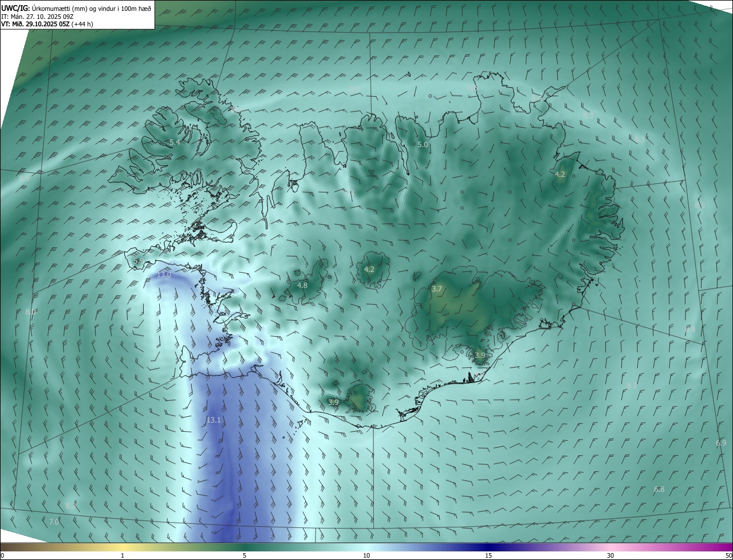
Task: Click the 13.1 value over the sea
Action: (x=214, y=420)
